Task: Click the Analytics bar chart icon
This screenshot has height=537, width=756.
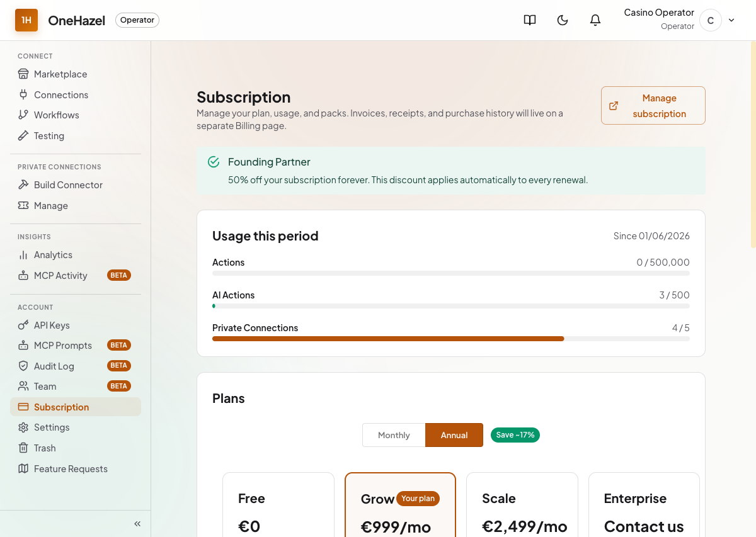Action: coord(23,255)
